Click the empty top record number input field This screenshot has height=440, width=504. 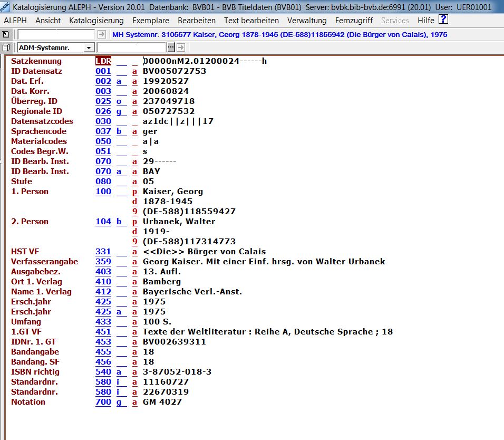[56, 34]
